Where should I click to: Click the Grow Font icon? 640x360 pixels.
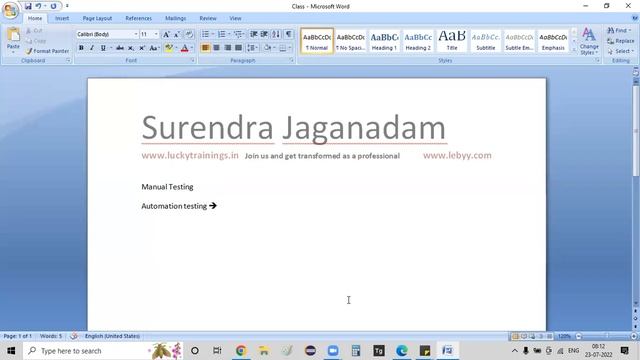(166, 34)
